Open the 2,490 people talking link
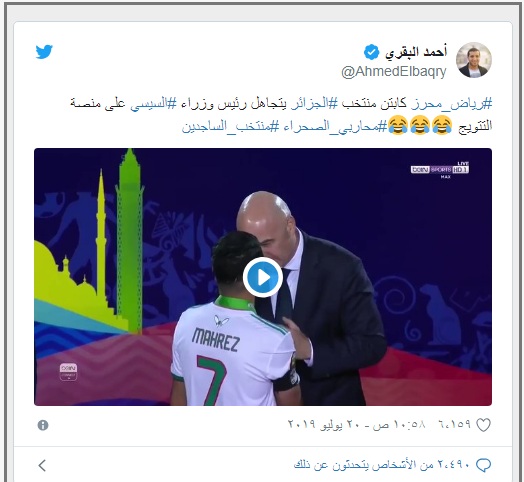The image size is (524, 482). 382,465
